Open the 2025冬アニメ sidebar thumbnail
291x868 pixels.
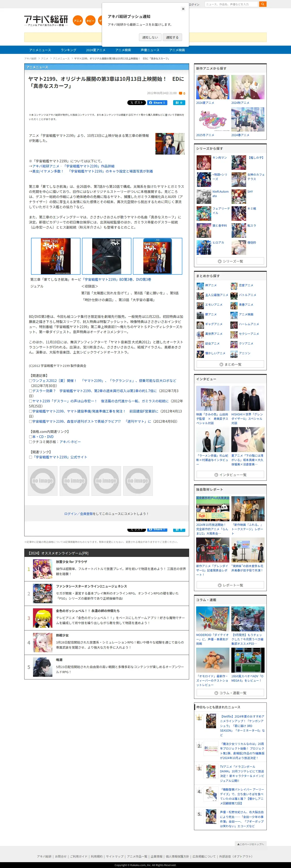click(x=213, y=120)
